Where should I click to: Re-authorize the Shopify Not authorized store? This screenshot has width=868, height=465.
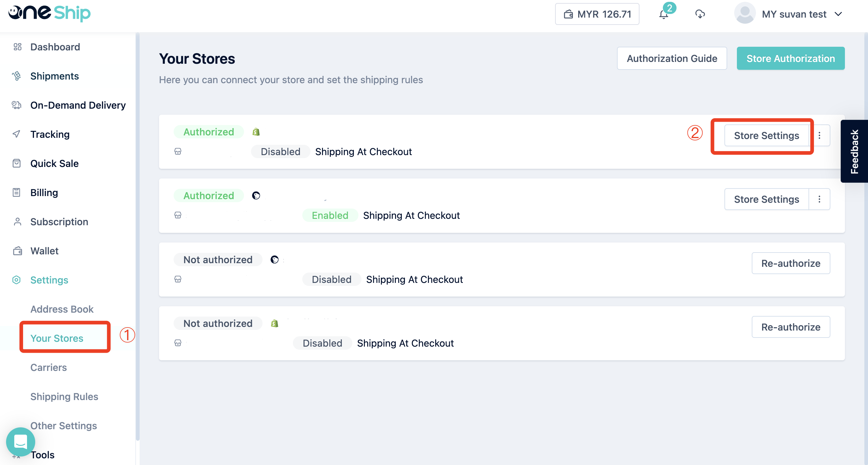point(791,327)
